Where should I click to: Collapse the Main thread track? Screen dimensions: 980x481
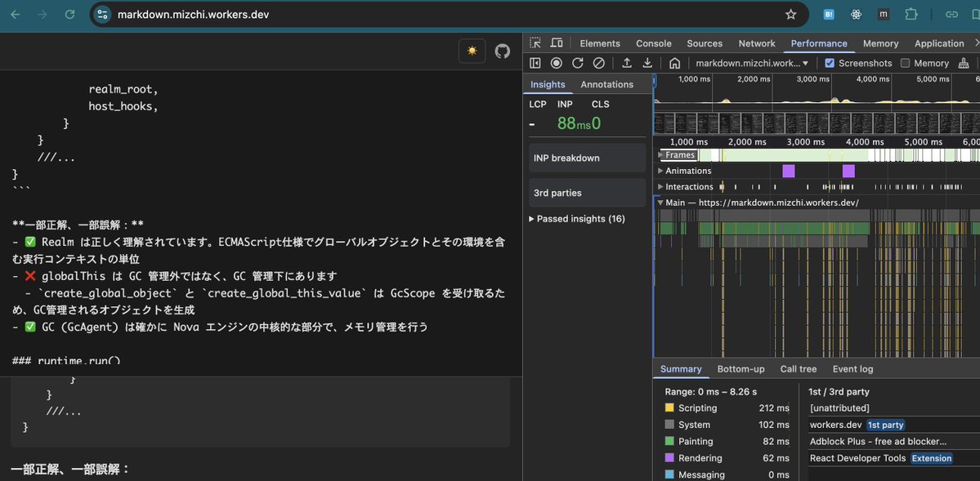(x=660, y=203)
